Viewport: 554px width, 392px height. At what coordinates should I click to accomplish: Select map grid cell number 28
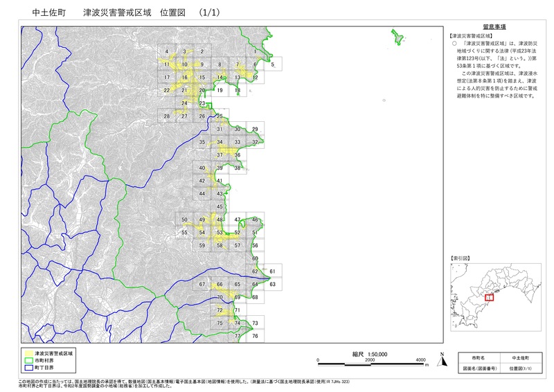pyautogui.click(x=166, y=116)
